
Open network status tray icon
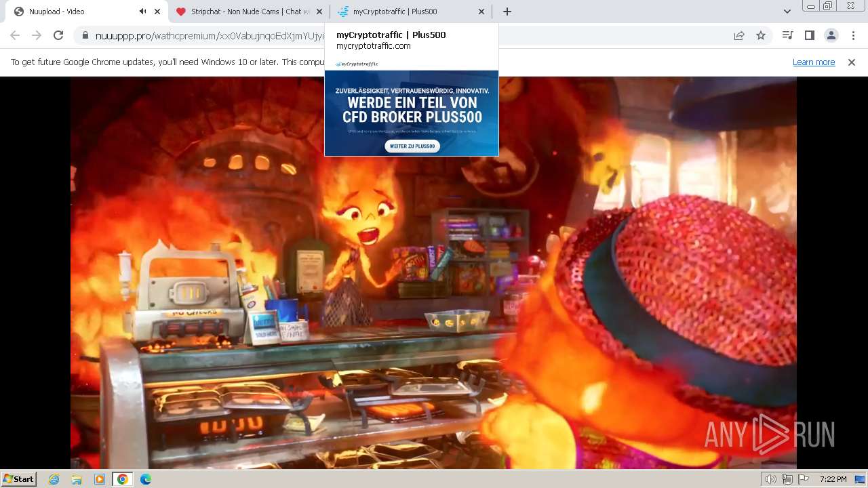[x=787, y=479]
